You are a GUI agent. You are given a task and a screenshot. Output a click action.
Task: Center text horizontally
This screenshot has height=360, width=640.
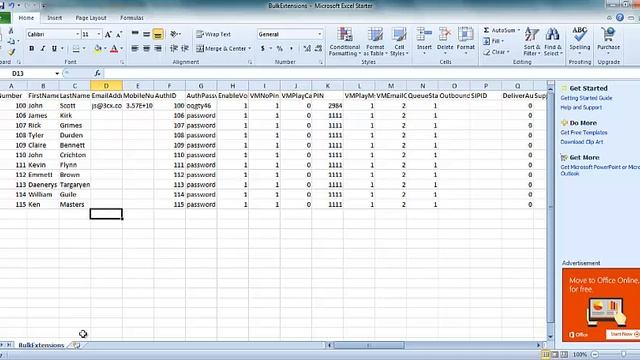pos(146,49)
